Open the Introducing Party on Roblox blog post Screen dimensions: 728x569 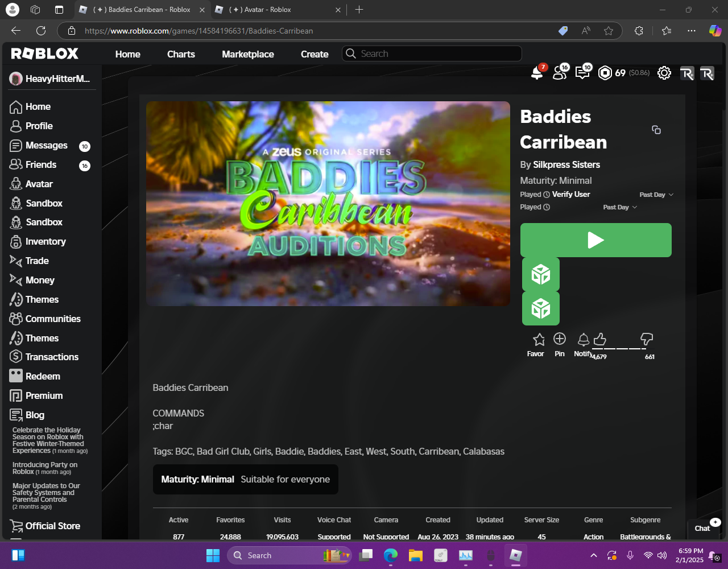[45, 468]
